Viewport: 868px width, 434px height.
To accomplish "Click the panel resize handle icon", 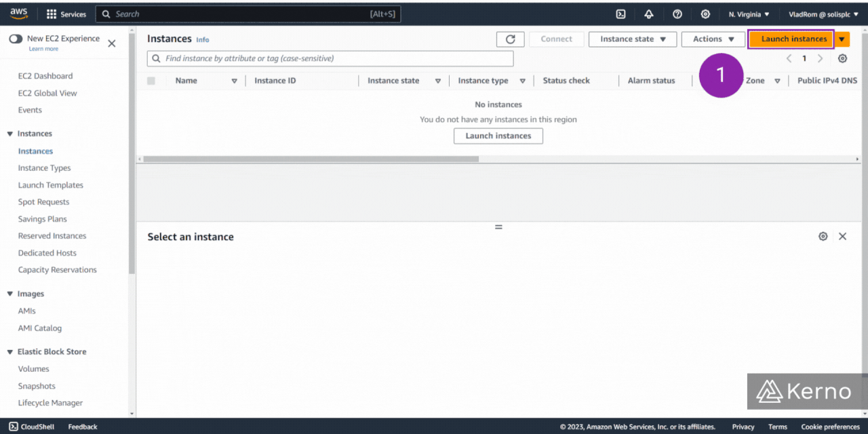I will click(498, 227).
